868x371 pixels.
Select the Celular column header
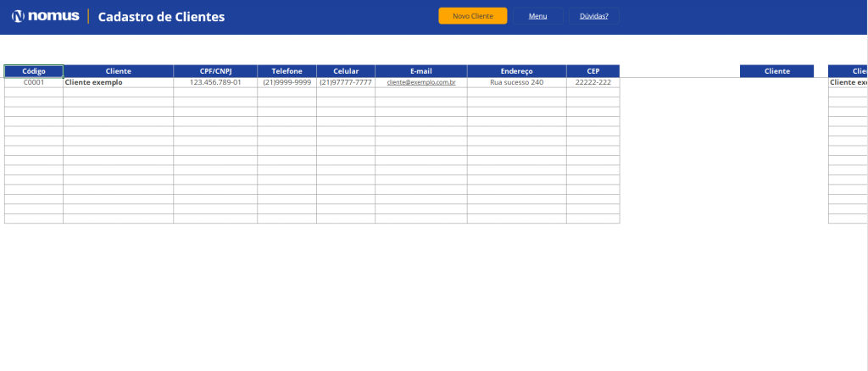[x=346, y=71]
